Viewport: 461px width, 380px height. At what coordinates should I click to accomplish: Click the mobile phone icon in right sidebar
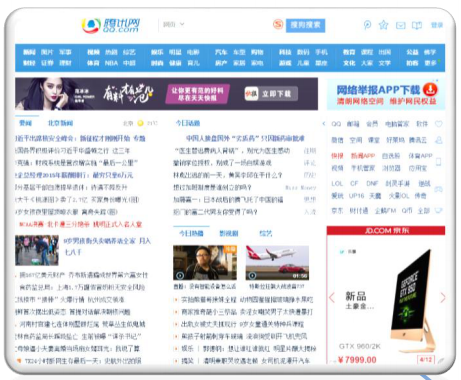pos(439,162)
